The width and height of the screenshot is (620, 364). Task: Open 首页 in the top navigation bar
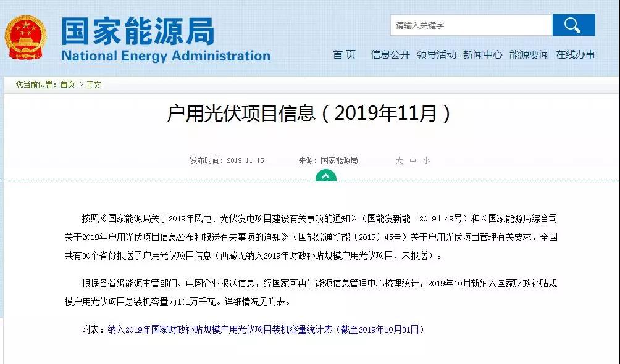point(345,54)
